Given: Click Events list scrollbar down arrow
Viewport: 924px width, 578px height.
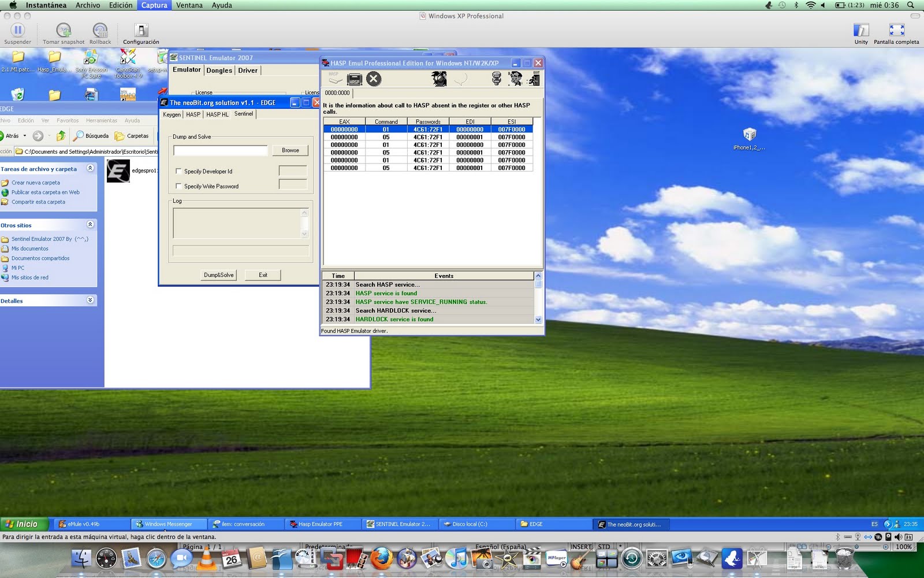Looking at the screenshot, I should click(x=538, y=320).
